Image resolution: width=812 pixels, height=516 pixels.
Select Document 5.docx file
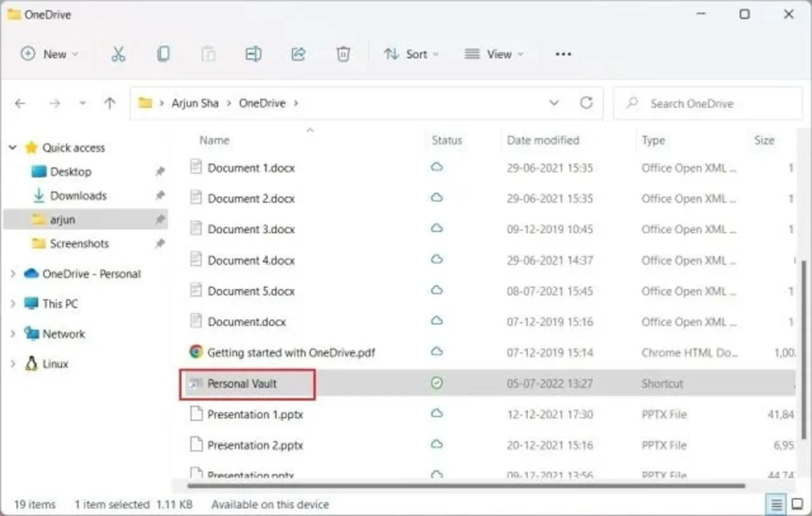pyautogui.click(x=251, y=291)
